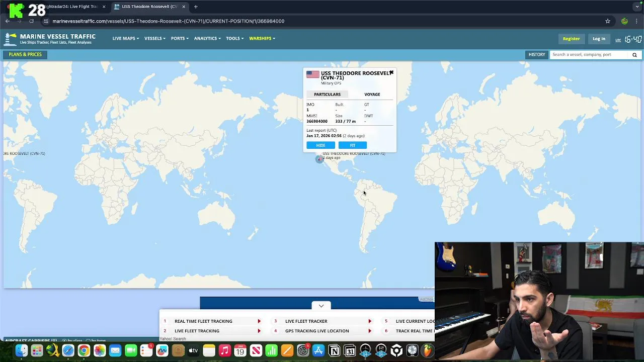644x362 pixels.
Task: Open 'Live Fleet Tracking' ad link number 2
Action: pyautogui.click(x=197, y=331)
